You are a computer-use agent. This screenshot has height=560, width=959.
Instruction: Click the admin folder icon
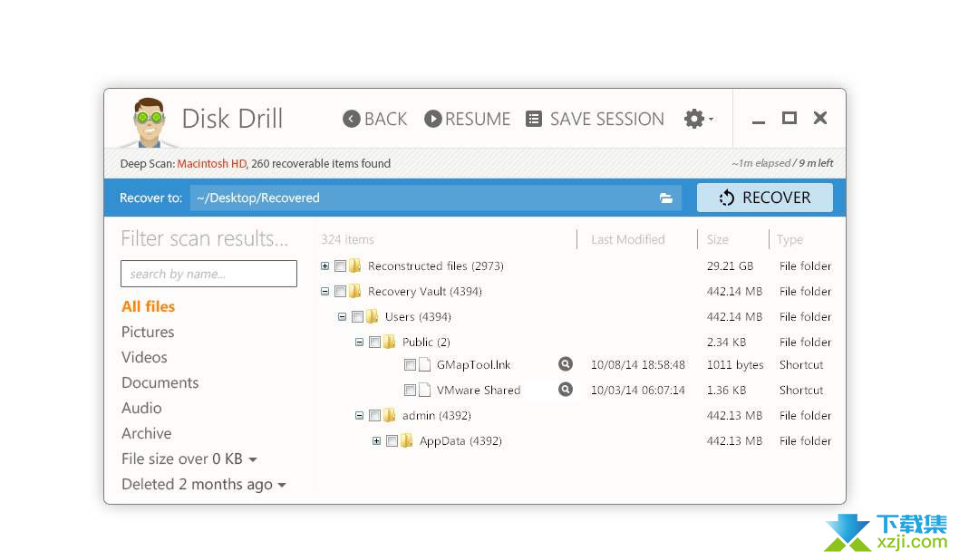coord(389,416)
